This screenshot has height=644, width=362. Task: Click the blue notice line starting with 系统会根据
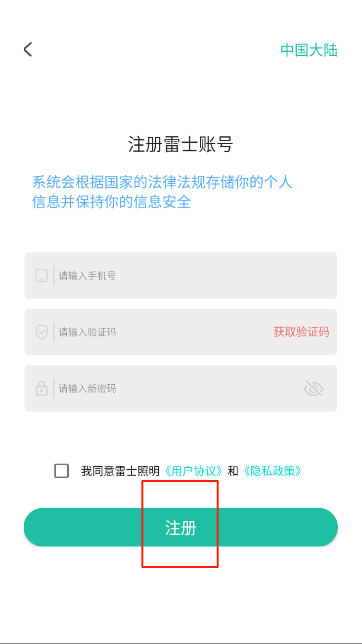click(x=162, y=182)
